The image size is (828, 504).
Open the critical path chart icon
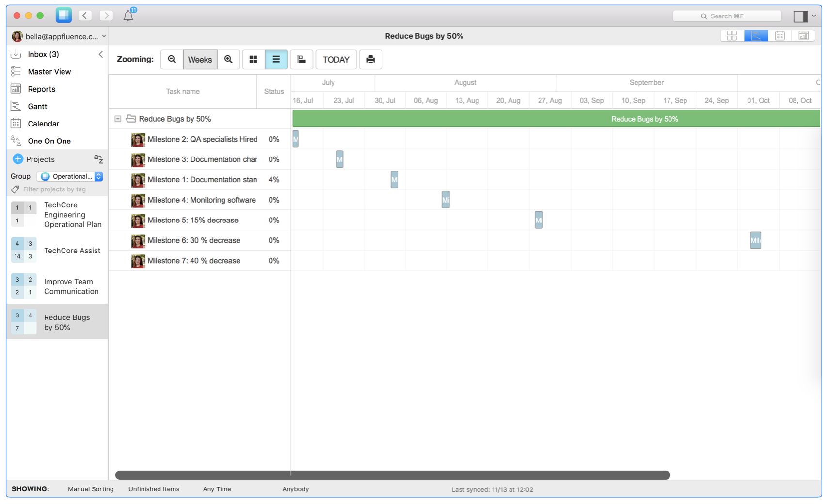[x=301, y=59]
